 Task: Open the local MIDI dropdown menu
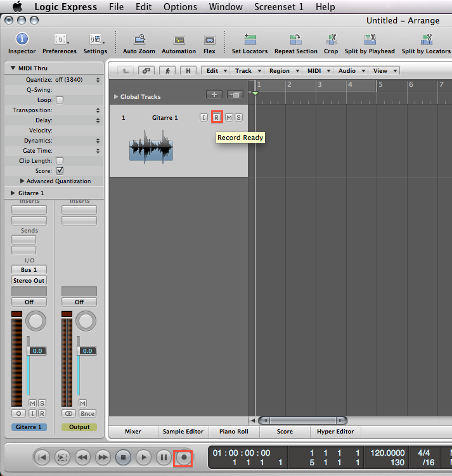pos(318,71)
